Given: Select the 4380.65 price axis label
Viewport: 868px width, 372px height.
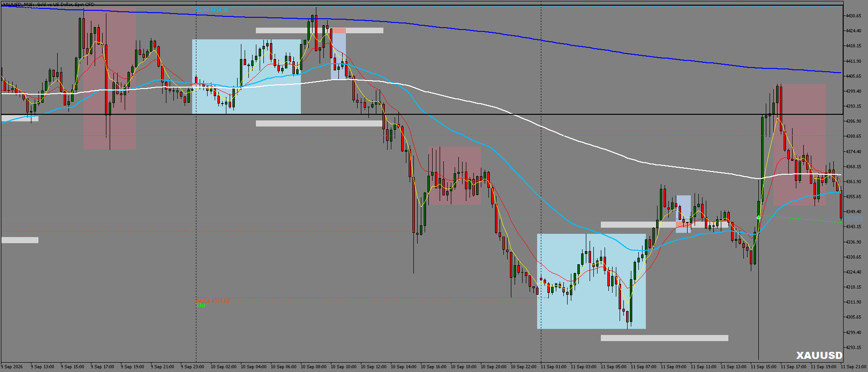Looking at the screenshot, I should click(853, 136).
